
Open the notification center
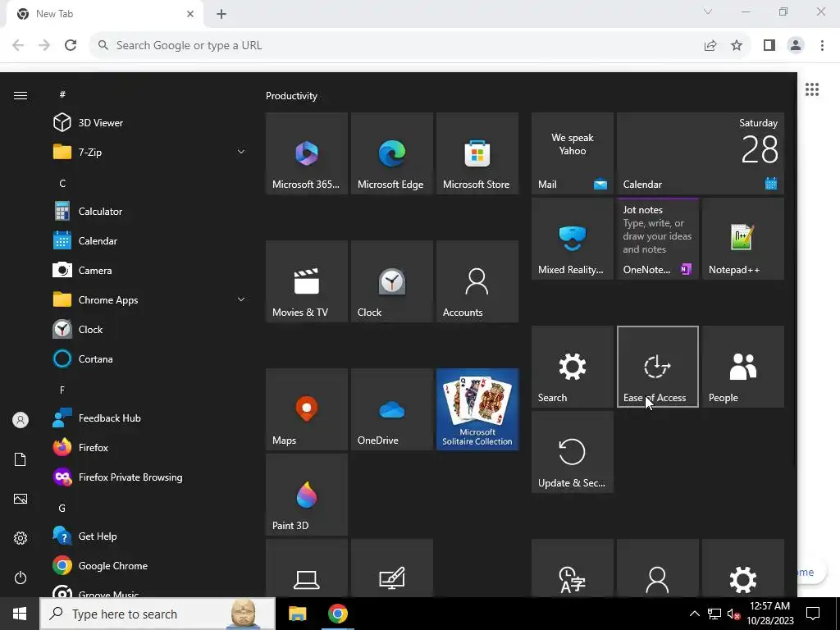click(x=813, y=614)
